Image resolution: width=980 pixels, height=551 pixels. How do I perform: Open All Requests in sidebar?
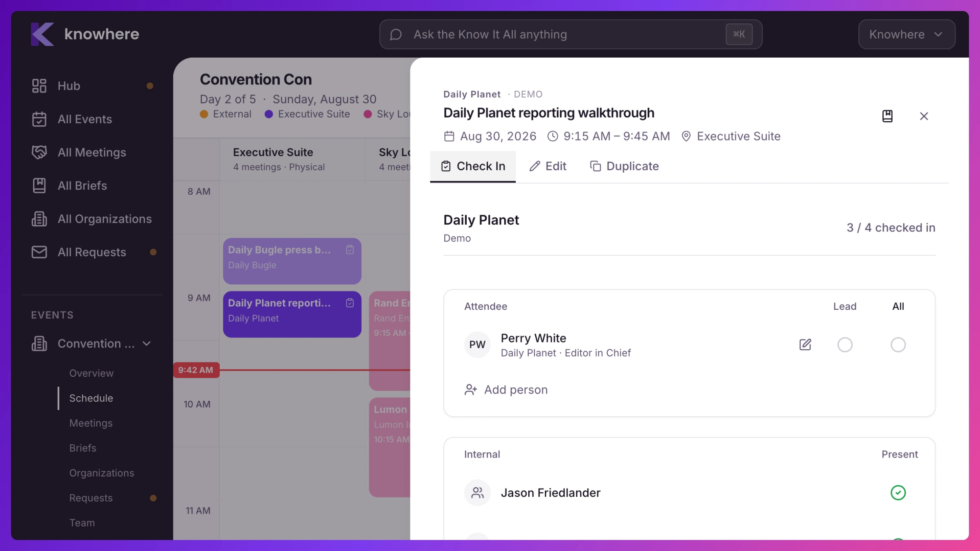[92, 252]
